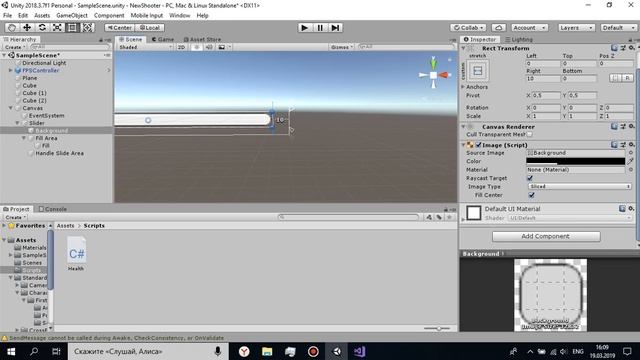Start Play mode

pyautogui.click(x=304, y=28)
